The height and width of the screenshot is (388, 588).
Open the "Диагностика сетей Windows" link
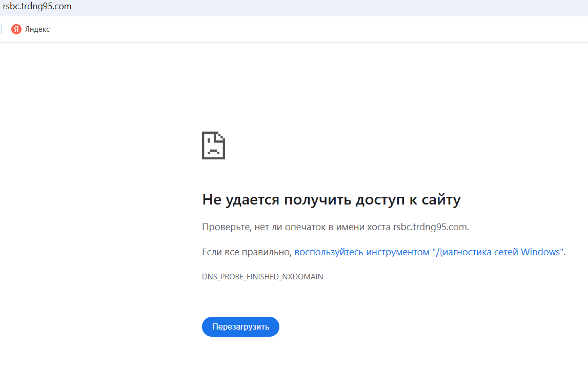(498, 252)
